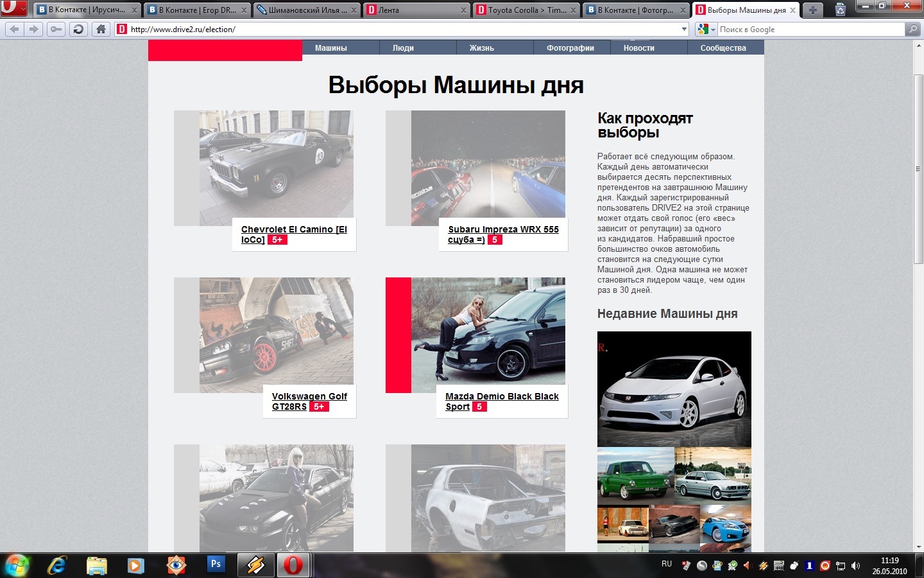Click the red vote bar beside Mazda Demio
Viewport: 924px width, 578px height.
click(x=398, y=335)
